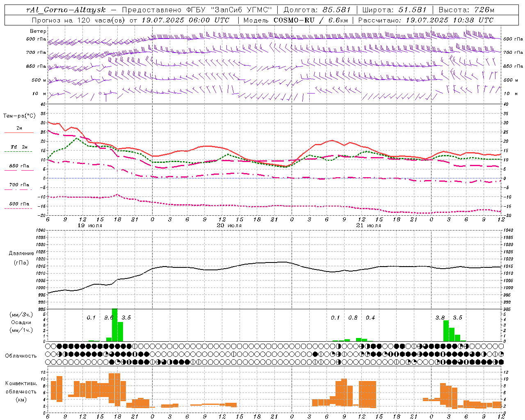Select the forecast start 19.07.2025 06:00 UTC

coord(185,20)
